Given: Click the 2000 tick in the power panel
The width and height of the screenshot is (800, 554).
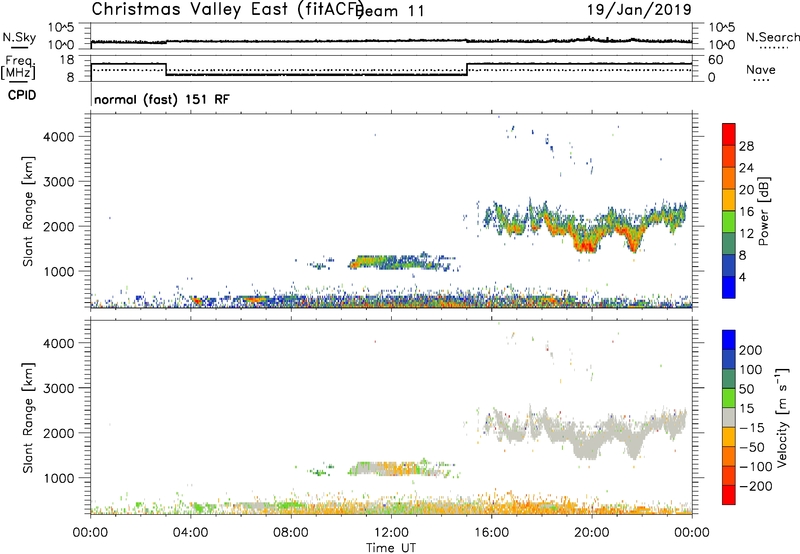Looking at the screenshot, I should click(59, 226).
